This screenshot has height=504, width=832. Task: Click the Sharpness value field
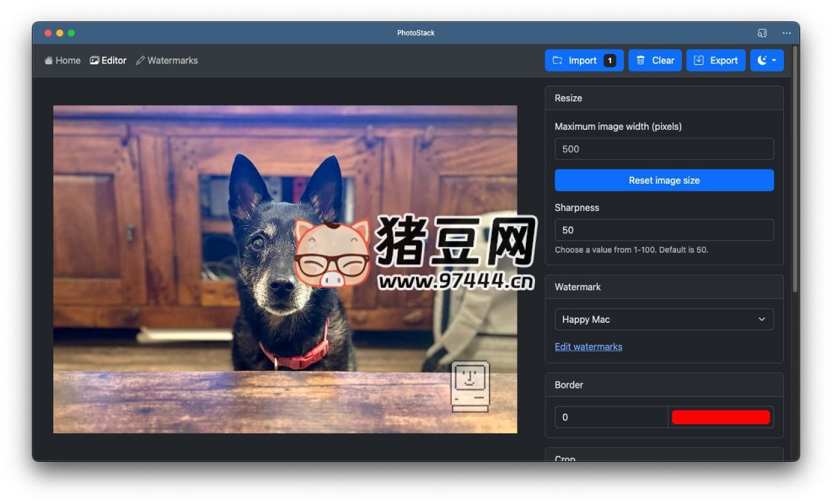click(x=664, y=230)
